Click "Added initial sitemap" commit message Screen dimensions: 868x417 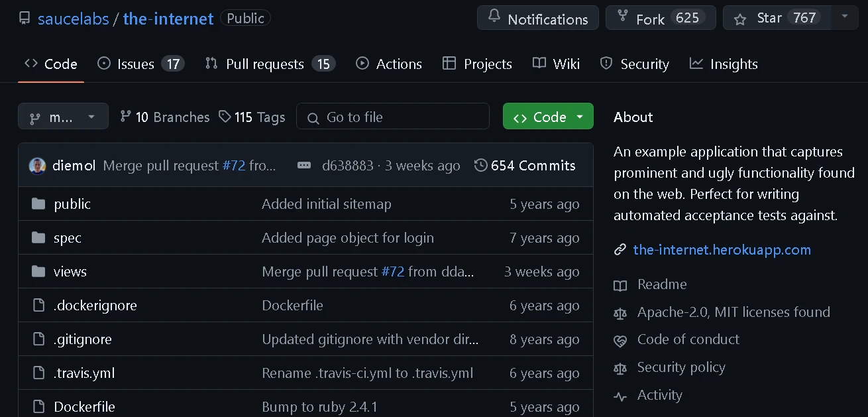(x=327, y=204)
